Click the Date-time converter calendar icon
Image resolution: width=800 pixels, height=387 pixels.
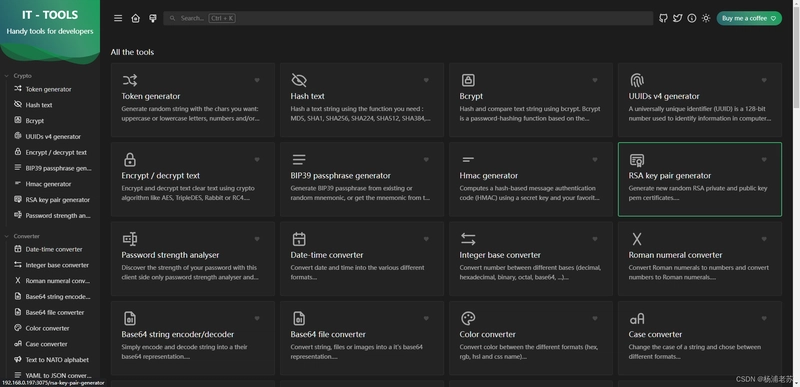[x=299, y=239]
